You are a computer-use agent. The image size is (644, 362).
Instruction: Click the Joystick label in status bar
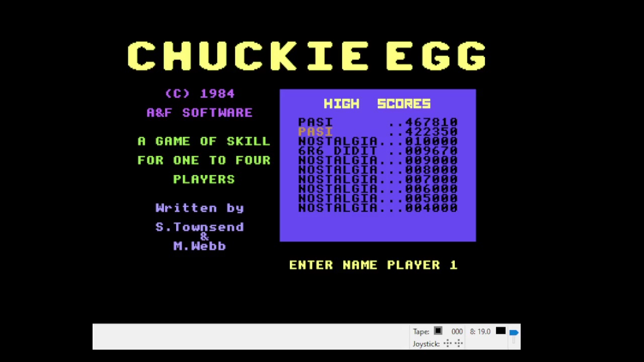point(426,344)
